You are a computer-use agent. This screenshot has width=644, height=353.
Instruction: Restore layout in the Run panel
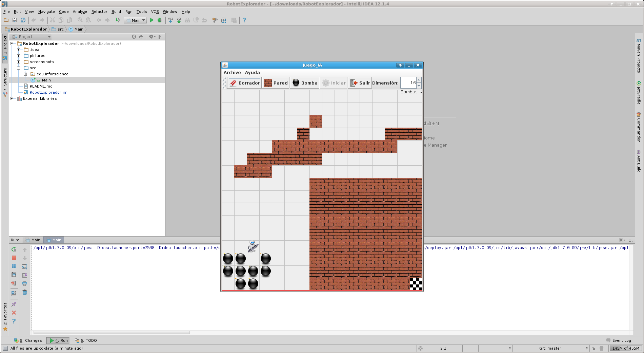[14, 294]
